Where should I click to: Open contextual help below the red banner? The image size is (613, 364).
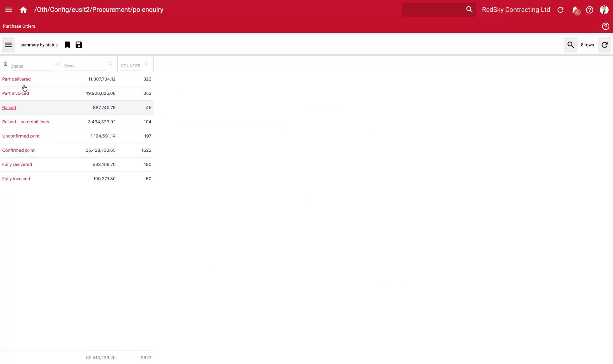click(x=605, y=26)
